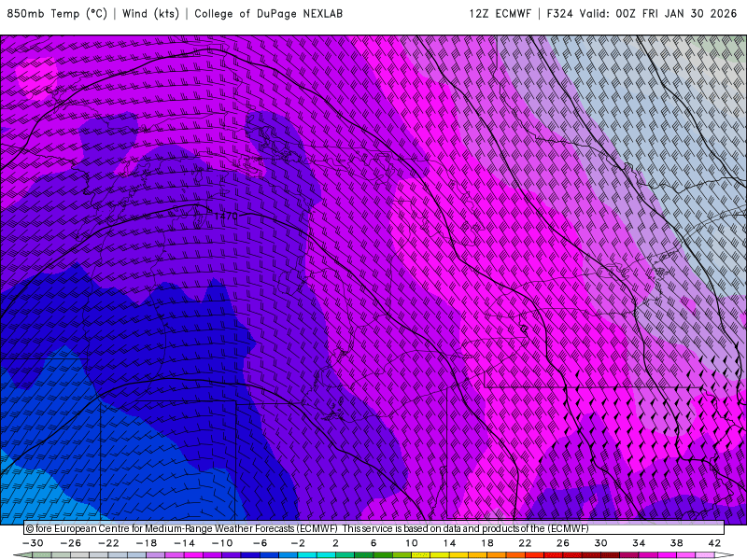Click the "38" legend value
Screen dimensions: 747x560
(x=676, y=543)
